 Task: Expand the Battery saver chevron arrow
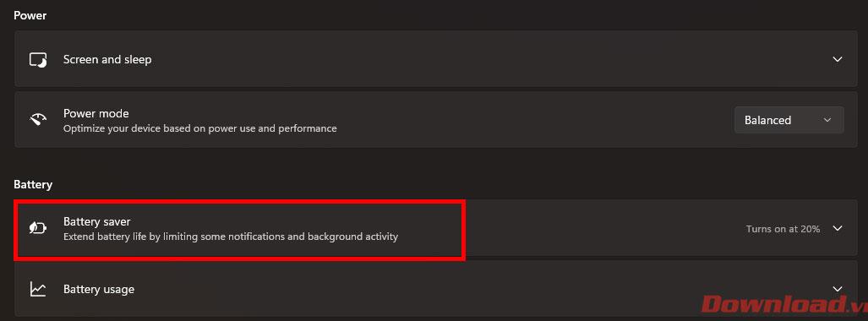[838, 228]
